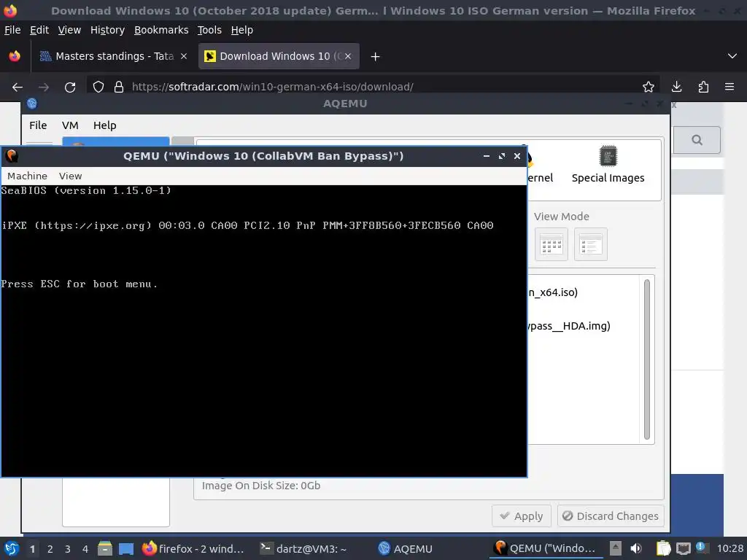Open the Firefox tracking protection shield icon
747x560 pixels.
tap(98, 87)
